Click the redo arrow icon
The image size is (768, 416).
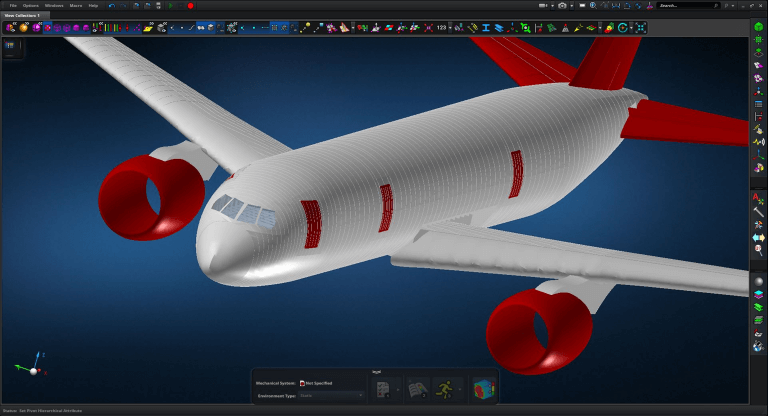(x=123, y=5)
